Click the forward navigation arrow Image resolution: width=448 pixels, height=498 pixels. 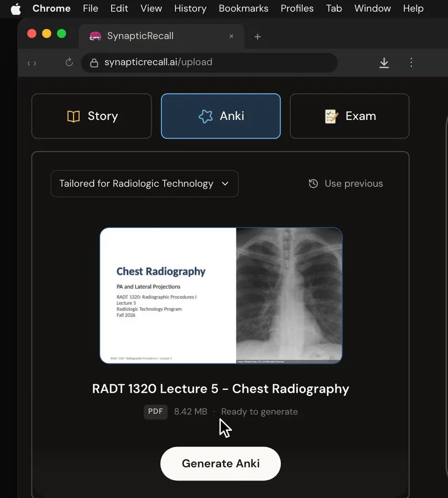(x=35, y=63)
